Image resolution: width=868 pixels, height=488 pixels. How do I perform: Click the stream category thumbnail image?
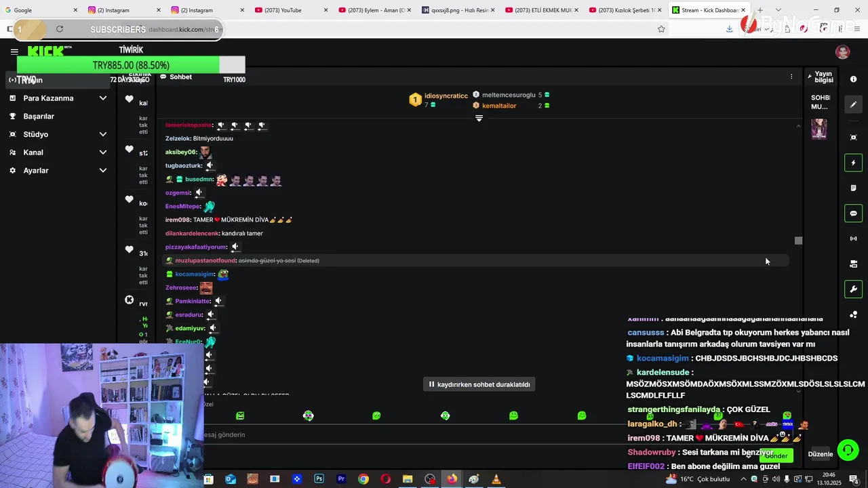click(819, 129)
